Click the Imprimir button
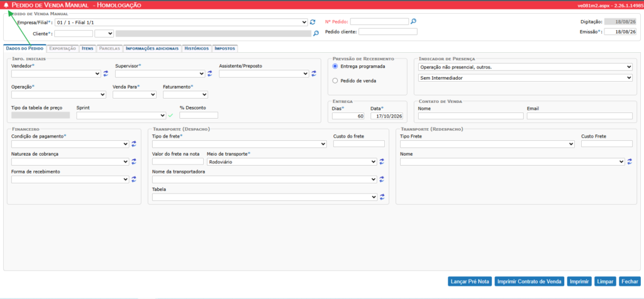 [579, 281]
